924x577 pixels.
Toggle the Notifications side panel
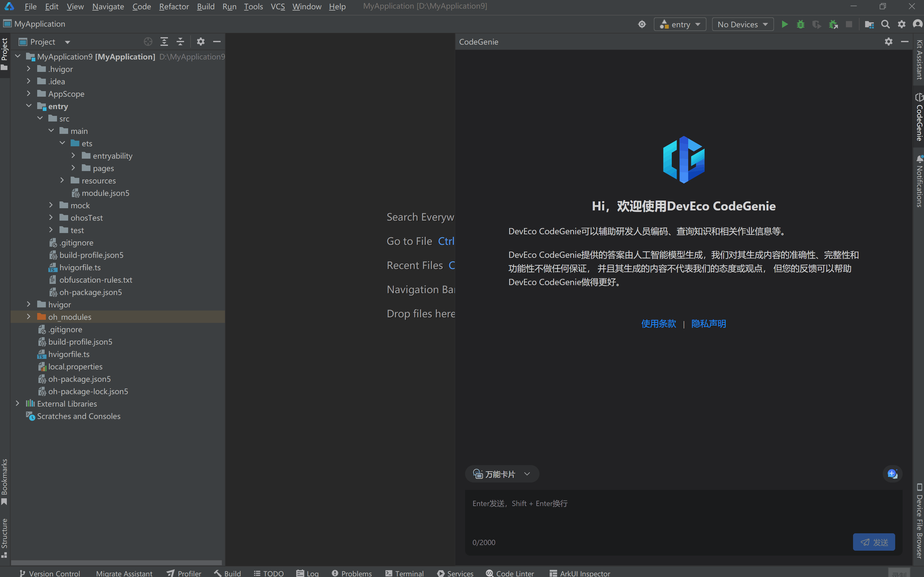click(919, 181)
